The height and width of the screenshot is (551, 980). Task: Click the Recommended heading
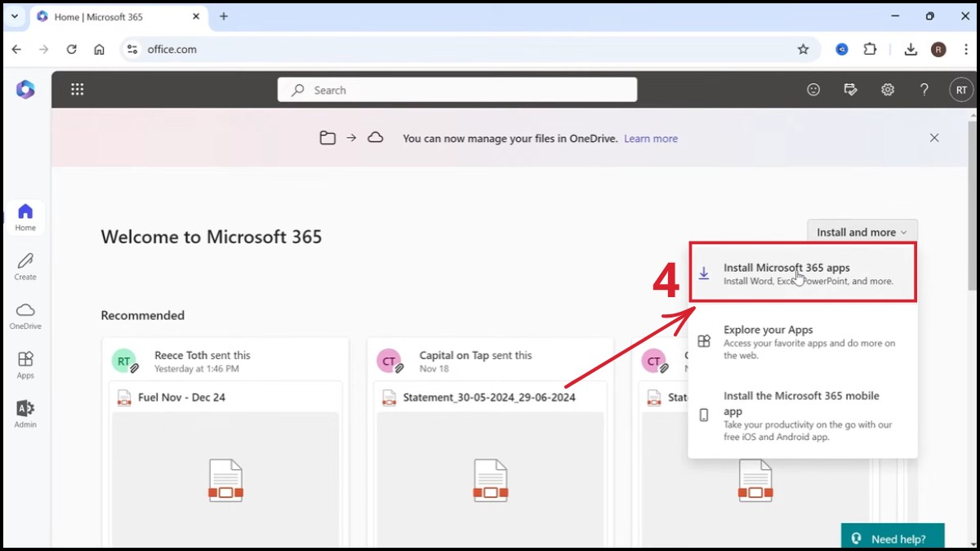pyautogui.click(x=143, y=315)
